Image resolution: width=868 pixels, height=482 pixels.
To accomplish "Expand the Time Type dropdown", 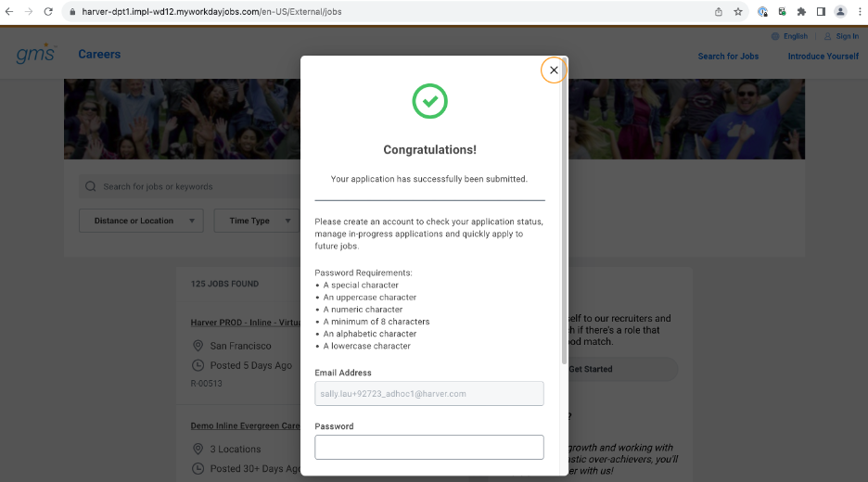I will click(x=257, y=221).
